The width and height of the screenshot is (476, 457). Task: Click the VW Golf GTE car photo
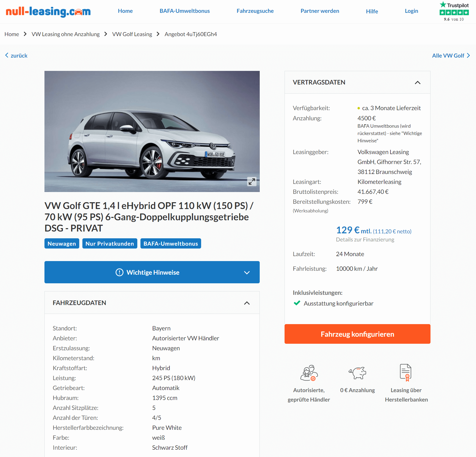(152, 131)
